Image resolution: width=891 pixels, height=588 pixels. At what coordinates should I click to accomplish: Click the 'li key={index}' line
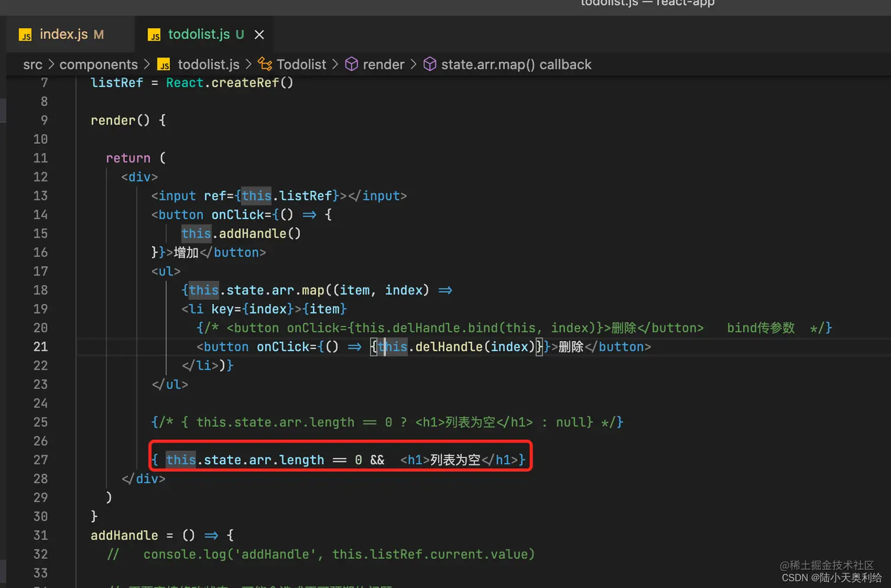[x=264, y=309]
